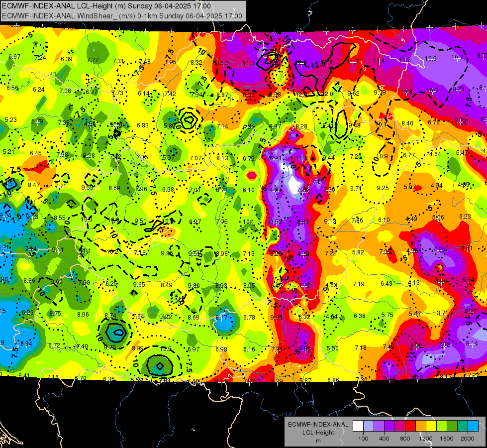Select the map value 8.40
Screen dimensions: 487x448
pyautogui.click(x=407, y=123)
